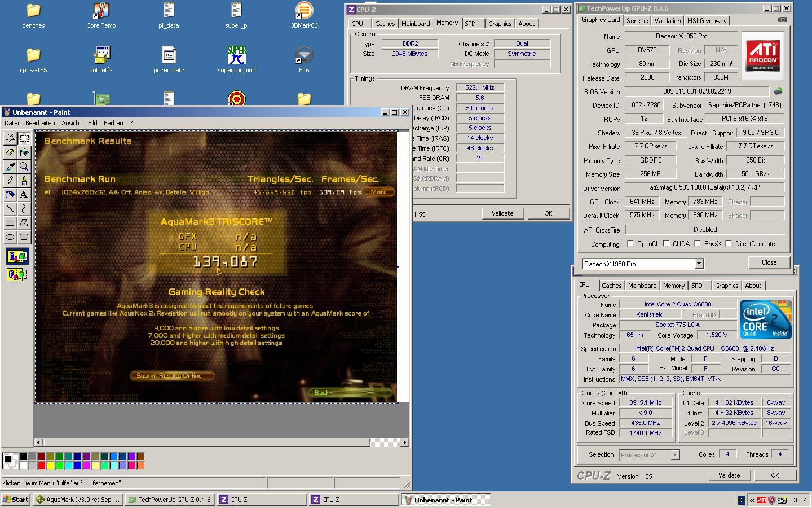Select the white color swatch in palette
The width and height of the screenshot is (812, 508).
tap(23, 465)
